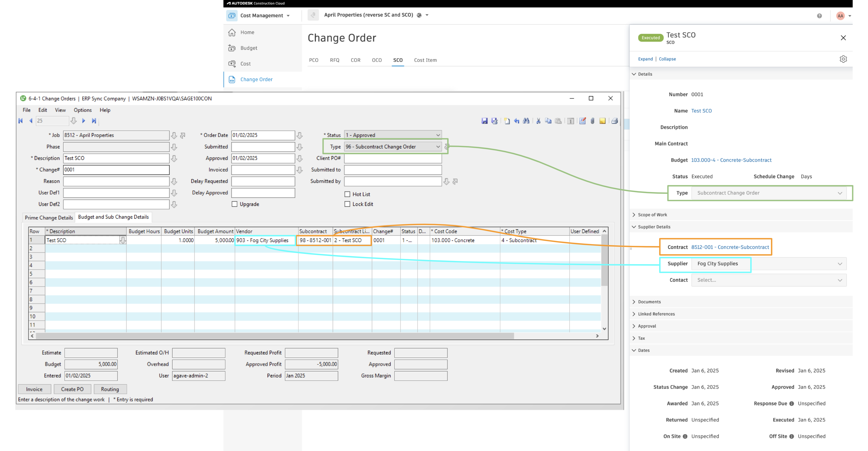Close the Test SCO side panel
The image size is (868, 451).
click(843, 38)
